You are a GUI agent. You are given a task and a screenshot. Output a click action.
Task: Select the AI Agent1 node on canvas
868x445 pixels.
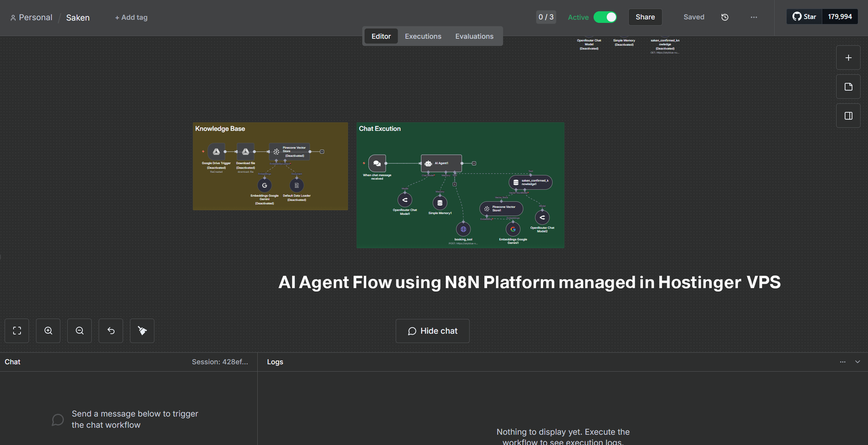click(x=441, y=163)
